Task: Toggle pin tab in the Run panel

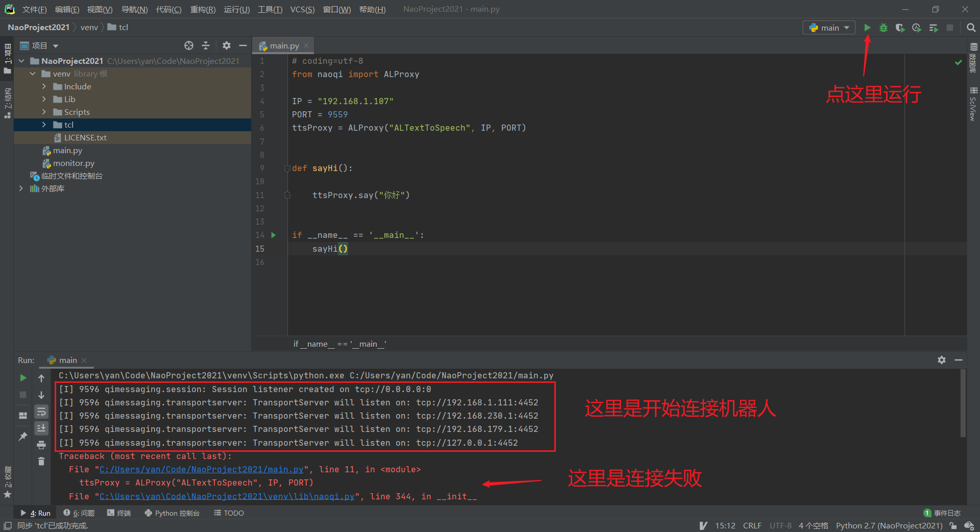Action: [23, 436]
